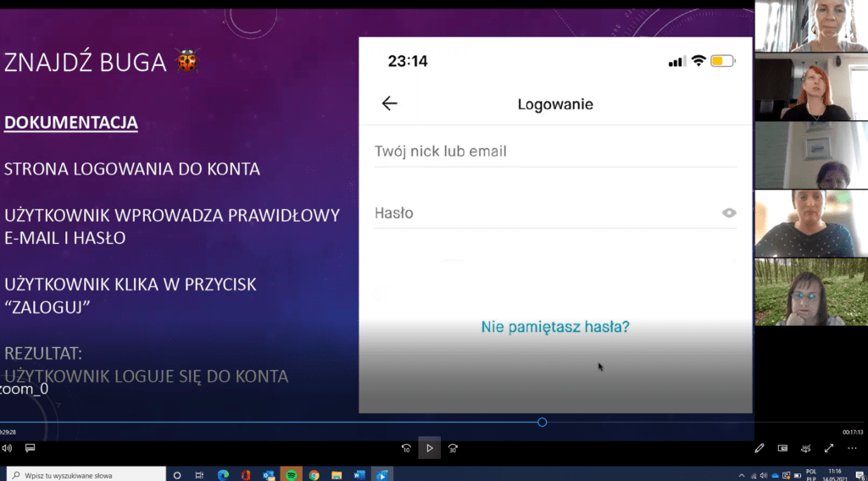Click the phone Wi-Fi status icon
This screenshot has width=868, height=481.
(698, 61)
